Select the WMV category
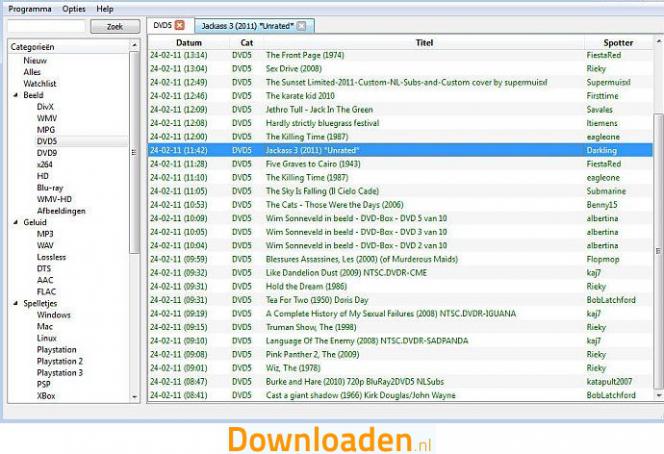The width and height of the screenshot is (664, 454). [x=47, y=118]
